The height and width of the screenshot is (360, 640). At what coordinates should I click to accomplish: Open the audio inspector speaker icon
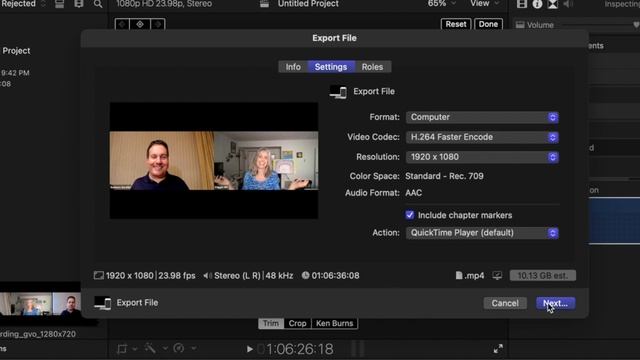click(x=568, y=4)
